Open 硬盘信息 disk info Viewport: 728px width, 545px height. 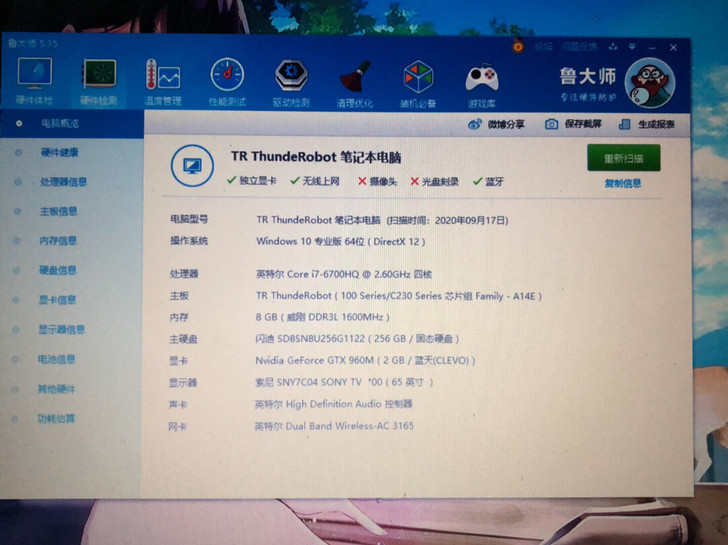pyautogui.click(x=58, y=270)
